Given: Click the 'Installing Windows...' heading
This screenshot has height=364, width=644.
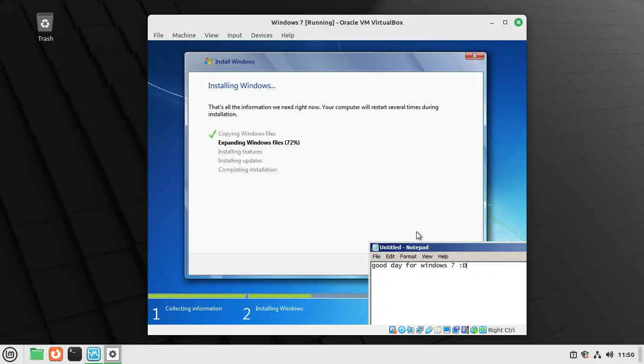Looking at the screenshot, I should (241, 86).
